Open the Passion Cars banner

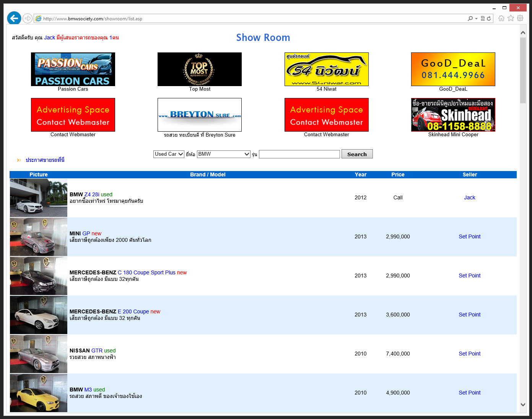point(73,69)
